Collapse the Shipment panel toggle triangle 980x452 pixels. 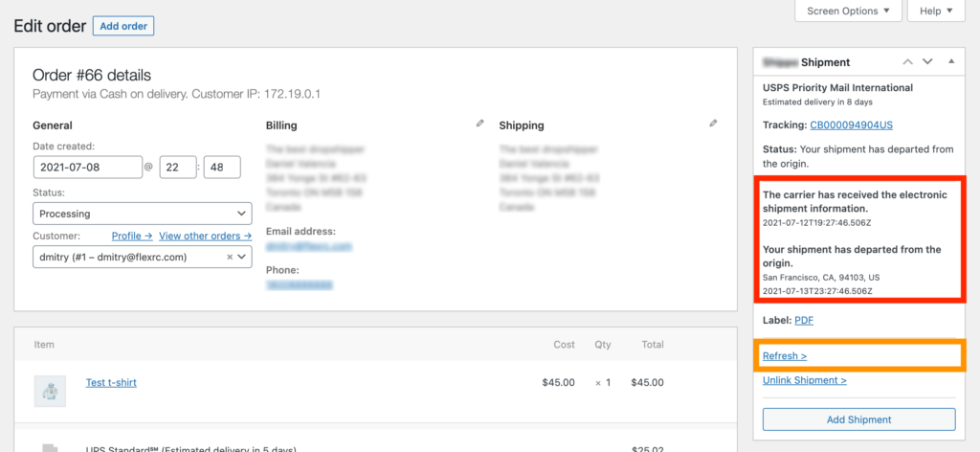(951, 61)
